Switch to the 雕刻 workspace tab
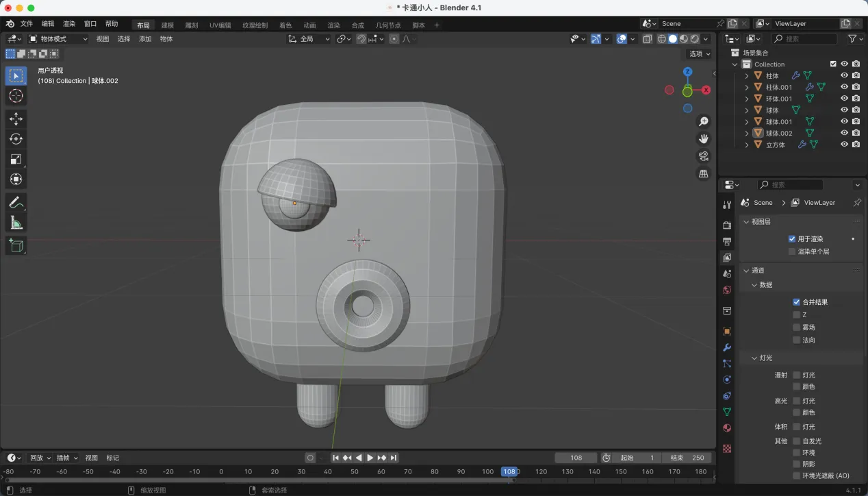 (x=191, y=25)
